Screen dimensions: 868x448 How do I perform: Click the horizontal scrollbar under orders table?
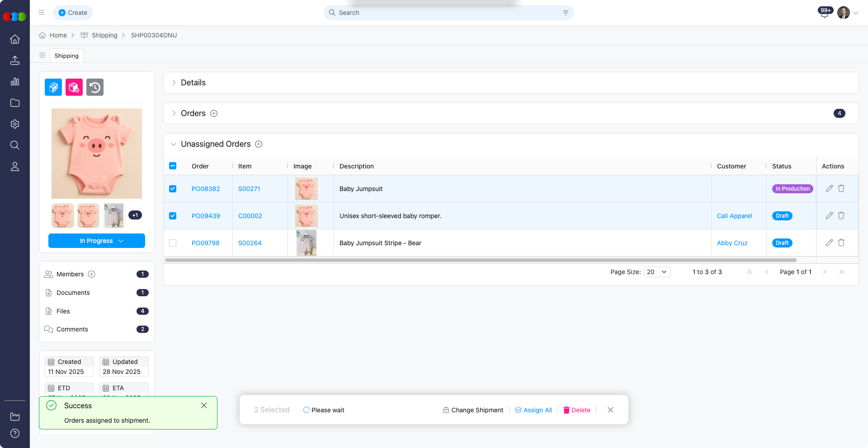click(x=480, y=260)
